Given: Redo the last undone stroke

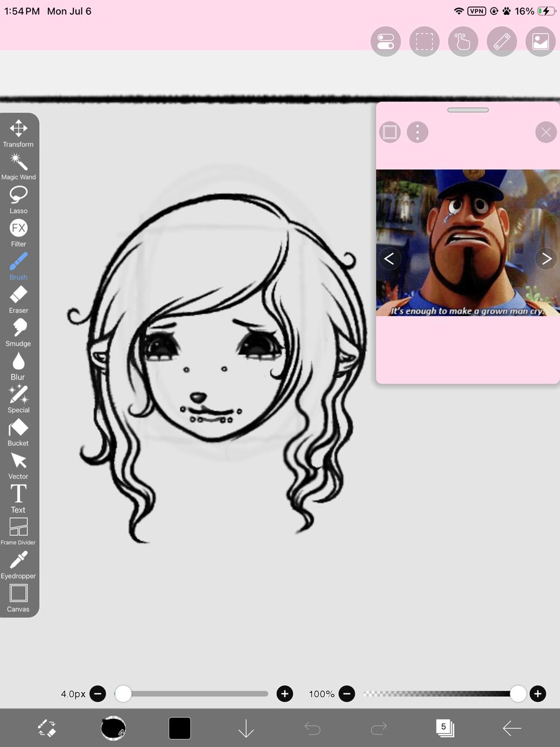Looking at the screenshot, I should [x=379, y=728].
